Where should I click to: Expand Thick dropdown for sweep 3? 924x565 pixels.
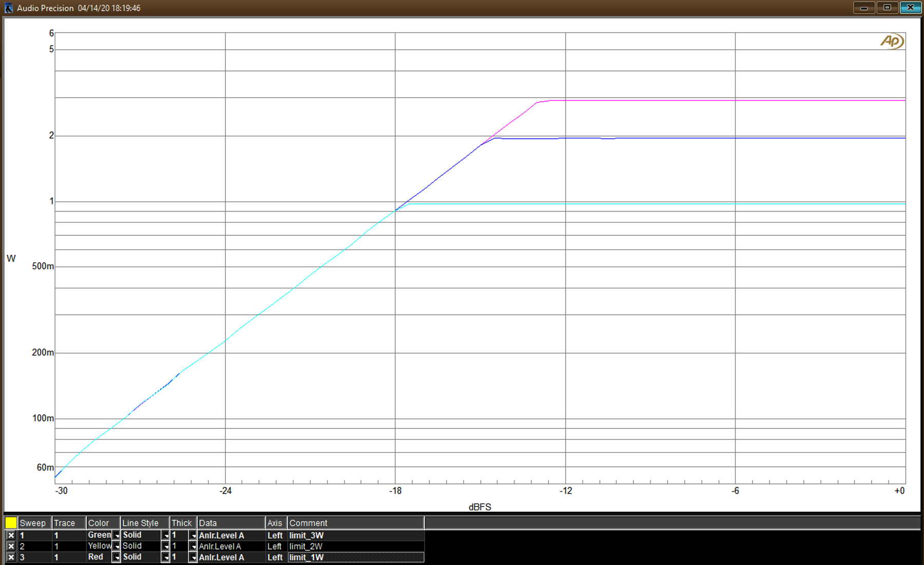pos(193,557)
